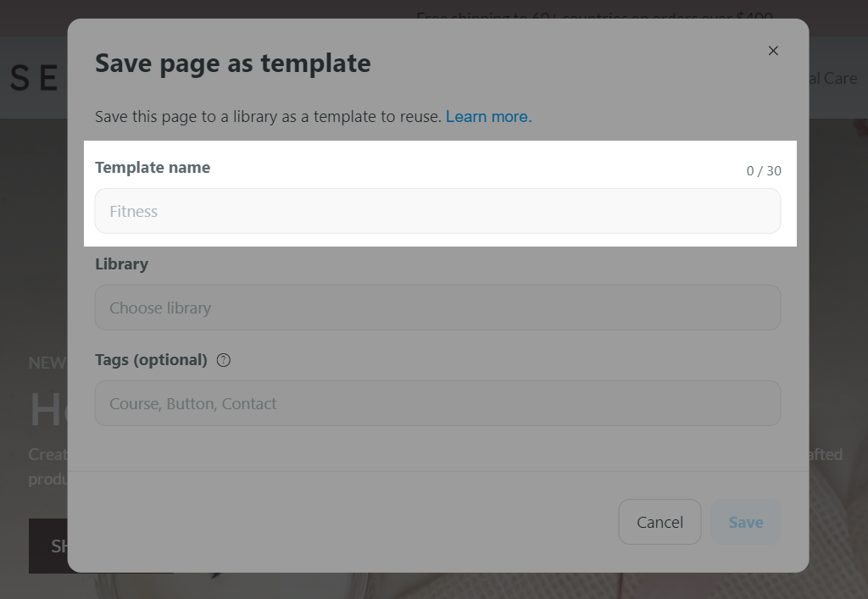This screenshot has width=868, height=599.
Task: Open the Learn more link
Action: click(x=488, y=117)
